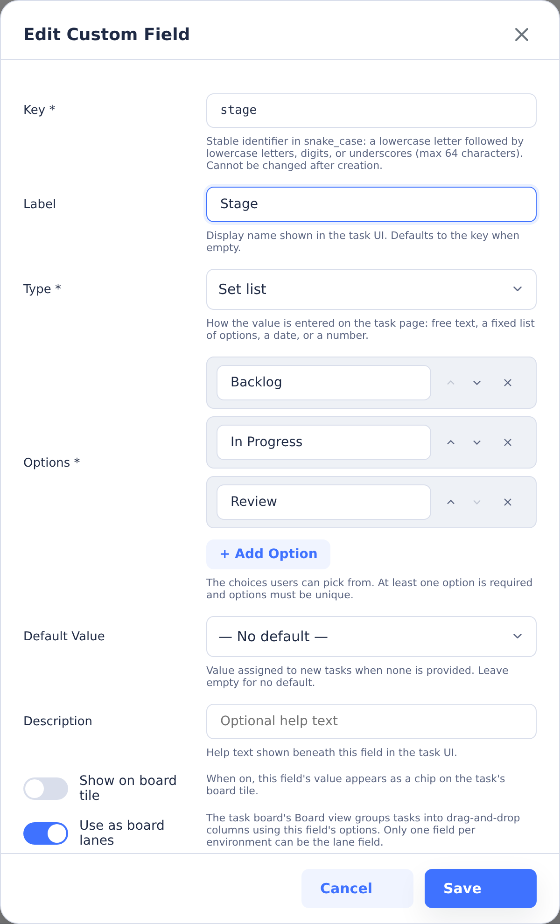The width and height of the screenshot is (560, 924).
Task: Cancel editing the custom field
Action: 357,889
